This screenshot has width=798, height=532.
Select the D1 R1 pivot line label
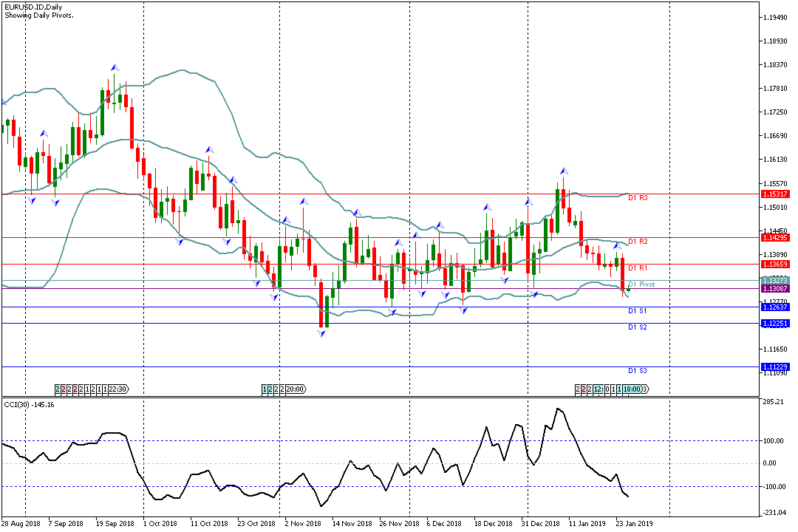pos(638,267)
